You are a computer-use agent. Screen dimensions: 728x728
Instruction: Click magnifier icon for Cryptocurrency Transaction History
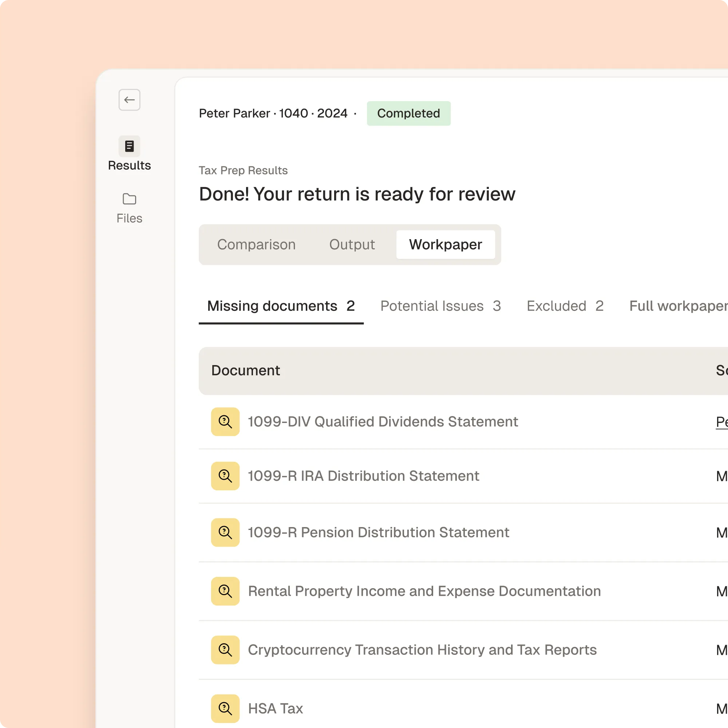click(225, 650)
